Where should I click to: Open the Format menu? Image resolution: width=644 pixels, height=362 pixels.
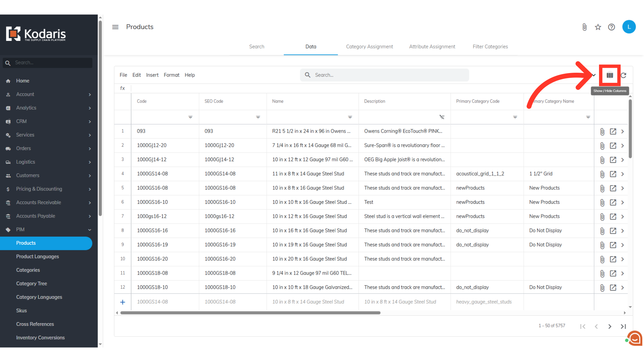(171, 75)
